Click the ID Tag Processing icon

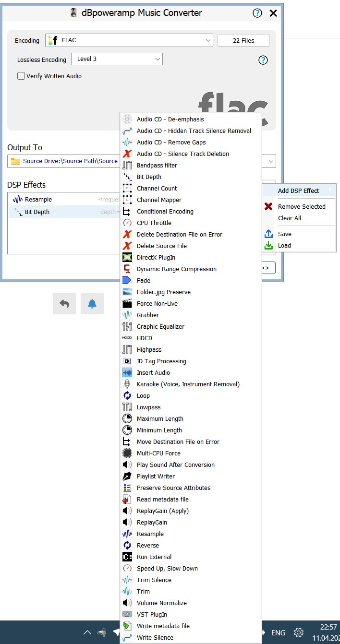point(127,361)
